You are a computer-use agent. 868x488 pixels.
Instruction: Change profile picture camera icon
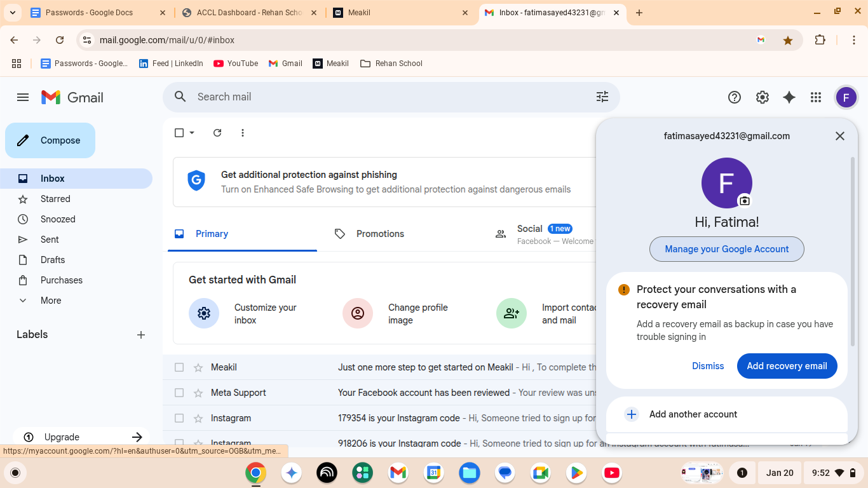click(x=744, y=201)
